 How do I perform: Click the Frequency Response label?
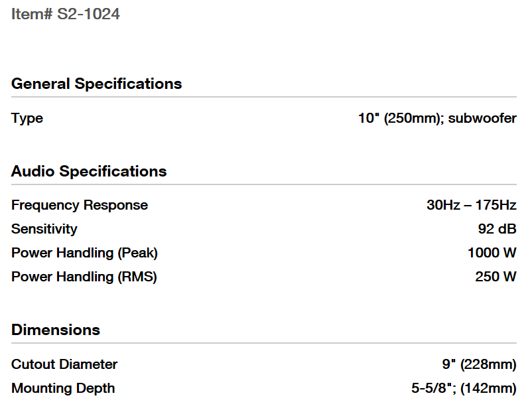click(x=80, y=205)
